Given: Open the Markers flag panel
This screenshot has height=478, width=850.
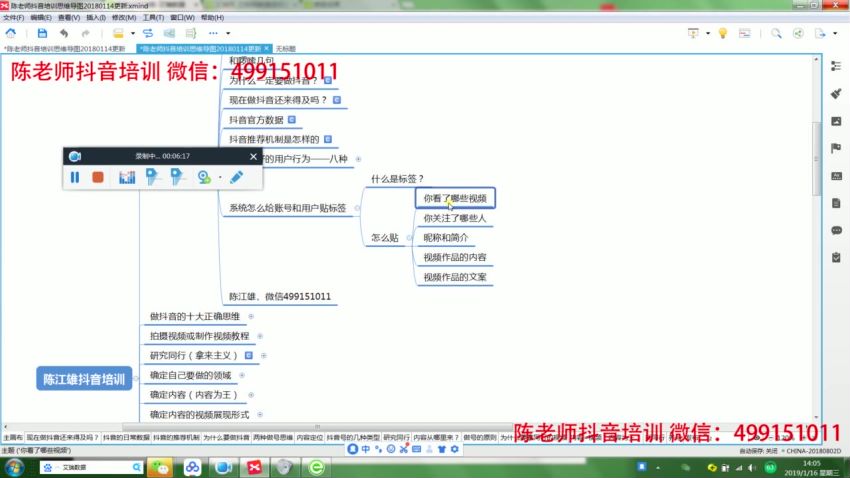Looking at the screenshot, I should [836, 148].
